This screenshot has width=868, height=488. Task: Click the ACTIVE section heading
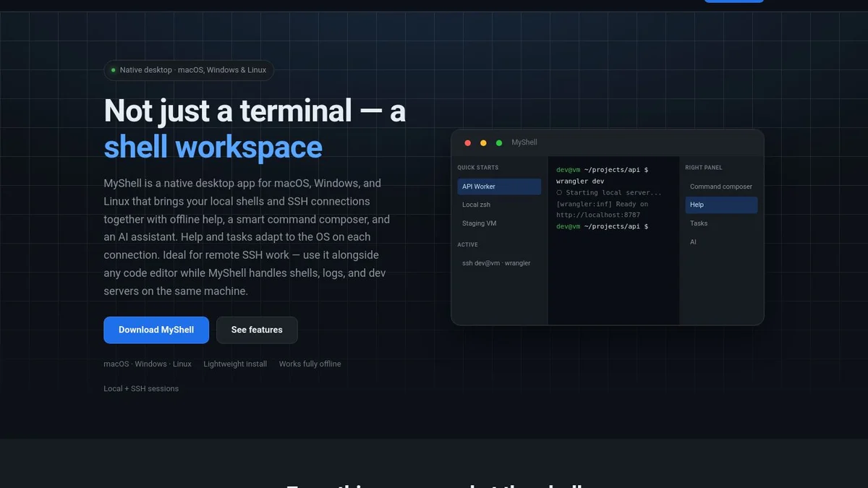pos(468,244)
